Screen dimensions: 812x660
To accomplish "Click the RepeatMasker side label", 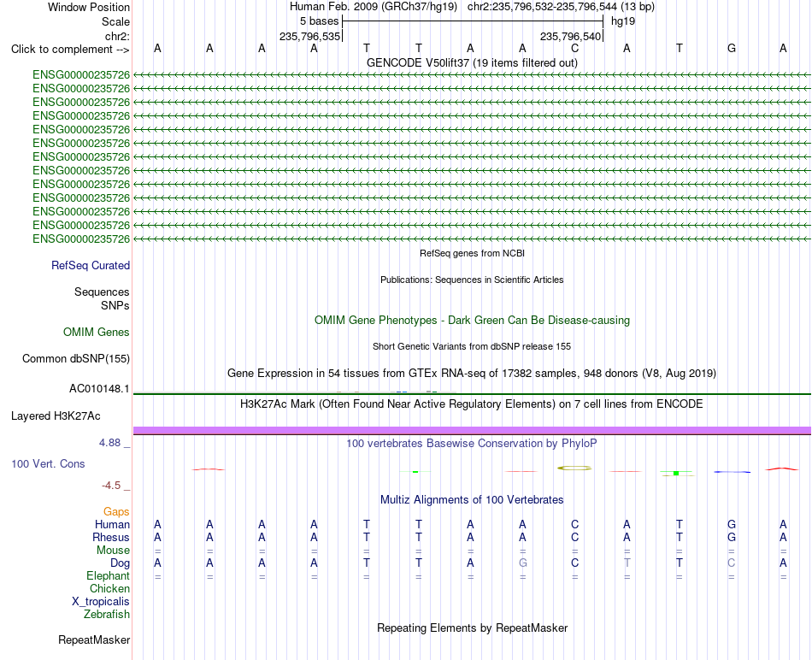I will pyautogui.click(x=94, y=639).
